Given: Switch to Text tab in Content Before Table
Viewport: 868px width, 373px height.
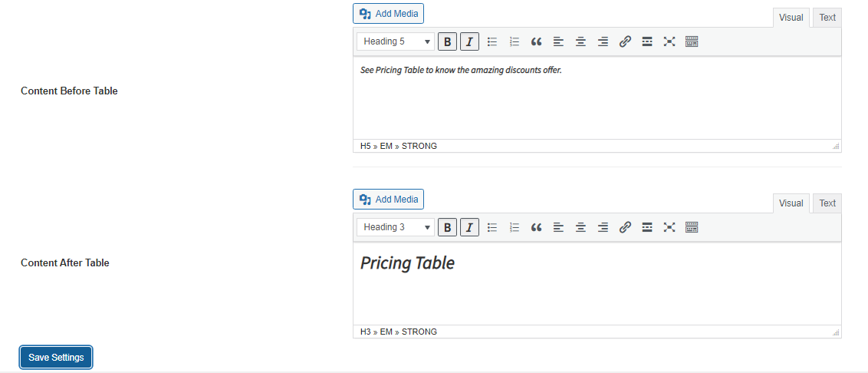Looking at the screenshot, I should tap(827, 18).
